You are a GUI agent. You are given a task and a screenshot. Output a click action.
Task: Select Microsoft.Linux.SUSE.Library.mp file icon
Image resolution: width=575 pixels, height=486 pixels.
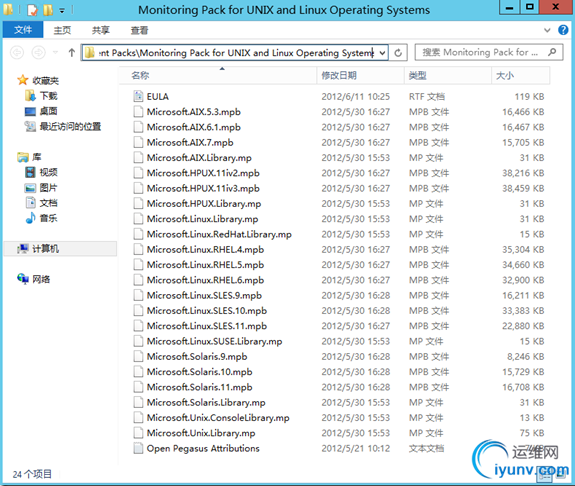(138, 341)
